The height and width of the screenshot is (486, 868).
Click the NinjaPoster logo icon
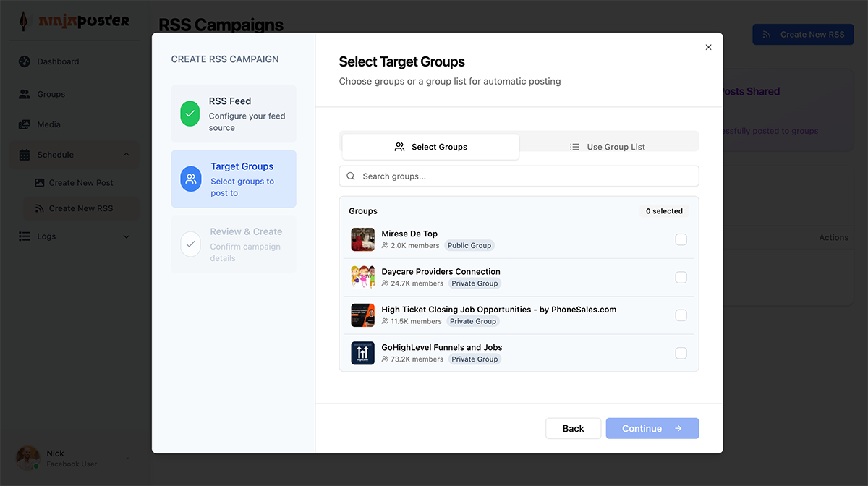(x=24, y=21)
